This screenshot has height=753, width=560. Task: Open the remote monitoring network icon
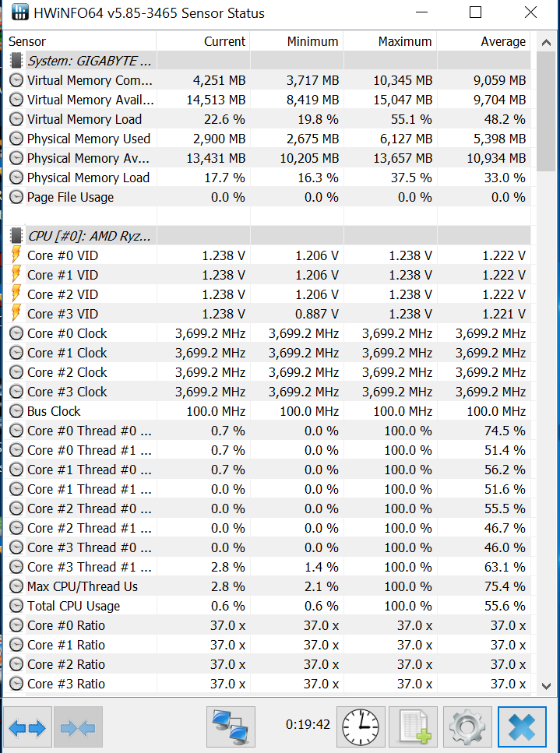[231, 728]
